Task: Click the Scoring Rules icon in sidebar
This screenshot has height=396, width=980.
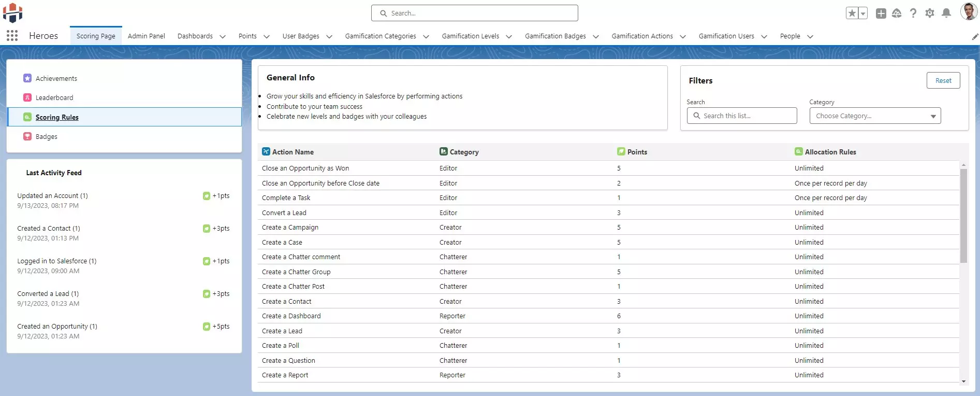Action: point(27,117)
